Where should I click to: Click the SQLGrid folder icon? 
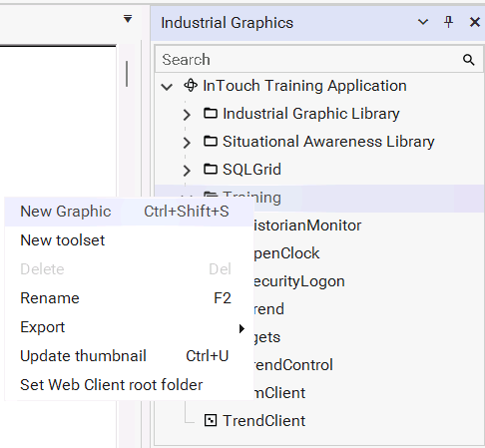pyautogui.click(x=211, y=170)
